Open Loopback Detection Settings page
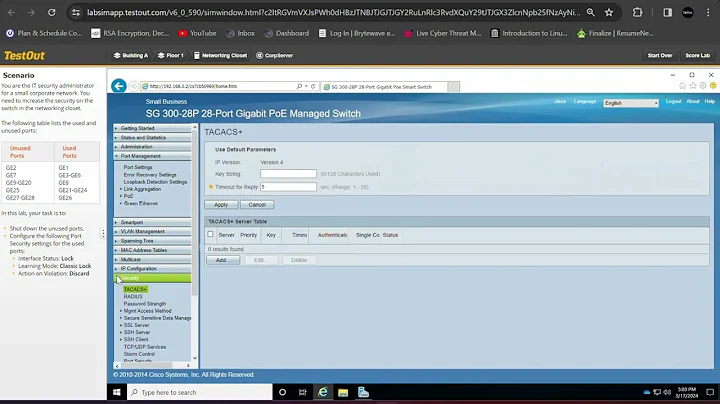Image resolution: width=720 pixels, height=404 pixels. 155,182
